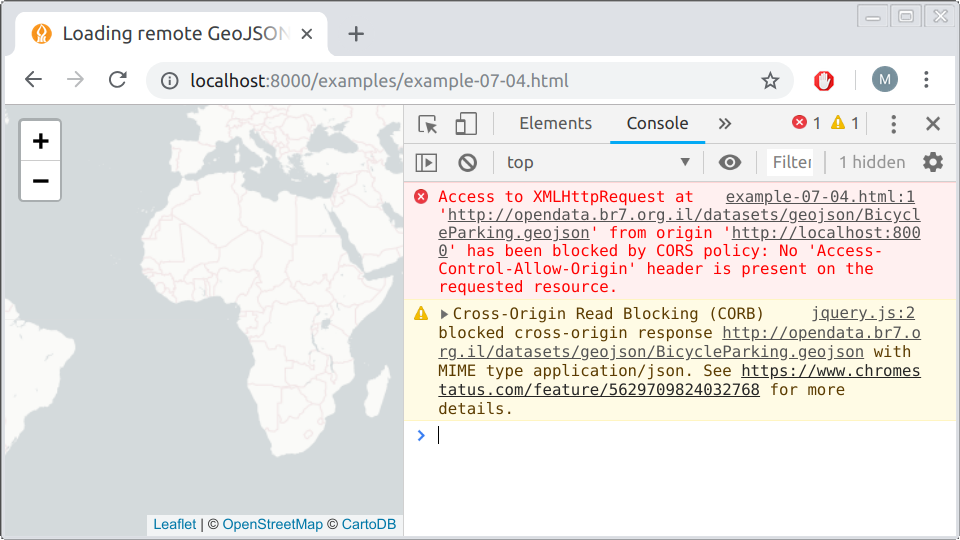This screenshot has width=960, height=540.
Task: Open the example-07-04.html:1 source link
Action: pyautogui.click(x=820, y=197)
